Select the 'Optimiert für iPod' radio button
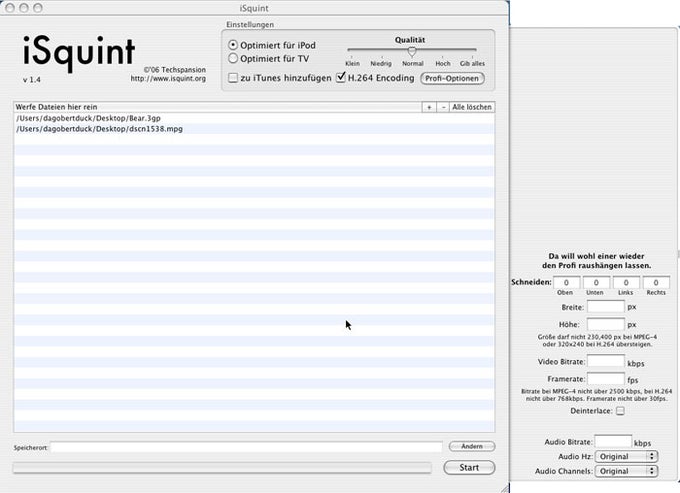The width and height of the screenshot is (680, 493). [x=233, y=45]
